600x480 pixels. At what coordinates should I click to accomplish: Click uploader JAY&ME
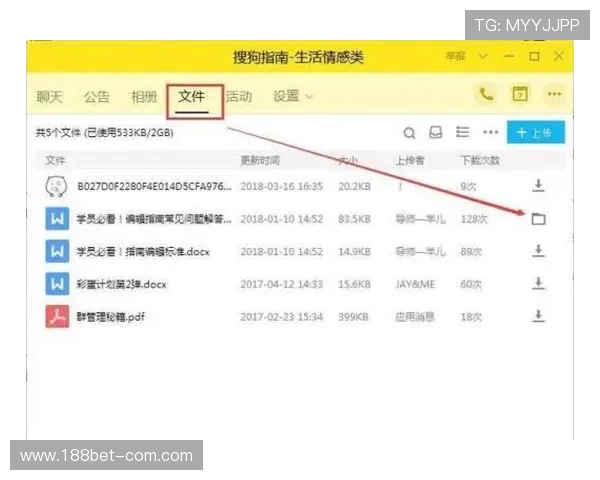click(x=415, y=284)
